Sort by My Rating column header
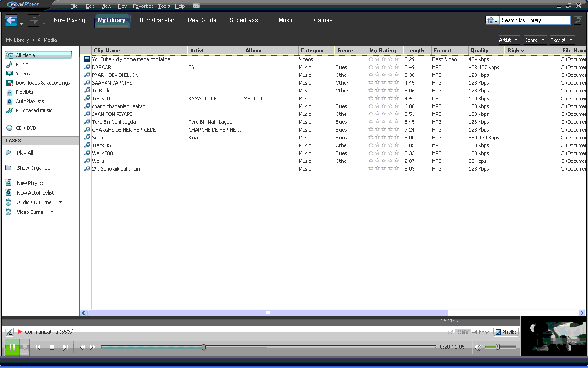 pos(385,51)
